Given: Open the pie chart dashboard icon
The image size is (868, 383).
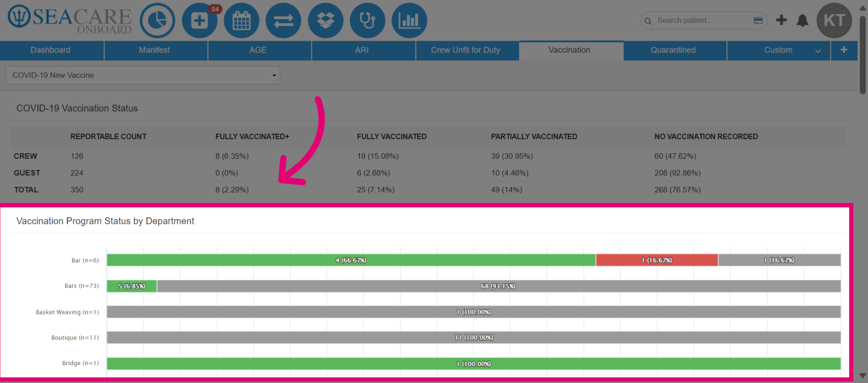Looking at the screenshot, I should click(x=157, y=20).
